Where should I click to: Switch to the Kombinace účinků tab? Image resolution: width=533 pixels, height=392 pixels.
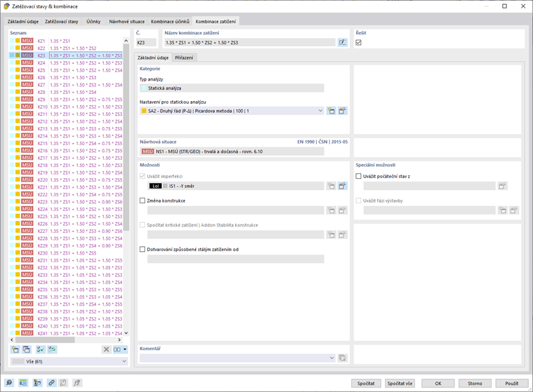coord(170,22)
